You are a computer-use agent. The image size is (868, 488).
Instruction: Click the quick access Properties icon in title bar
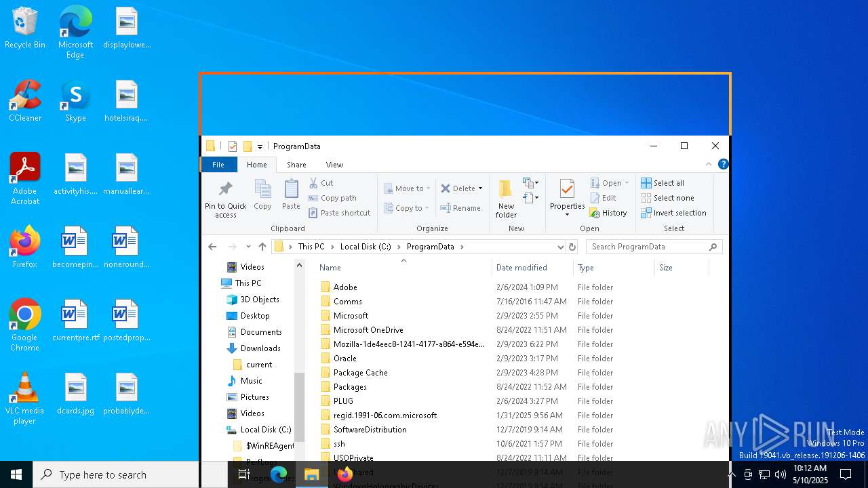coord(233,146)
